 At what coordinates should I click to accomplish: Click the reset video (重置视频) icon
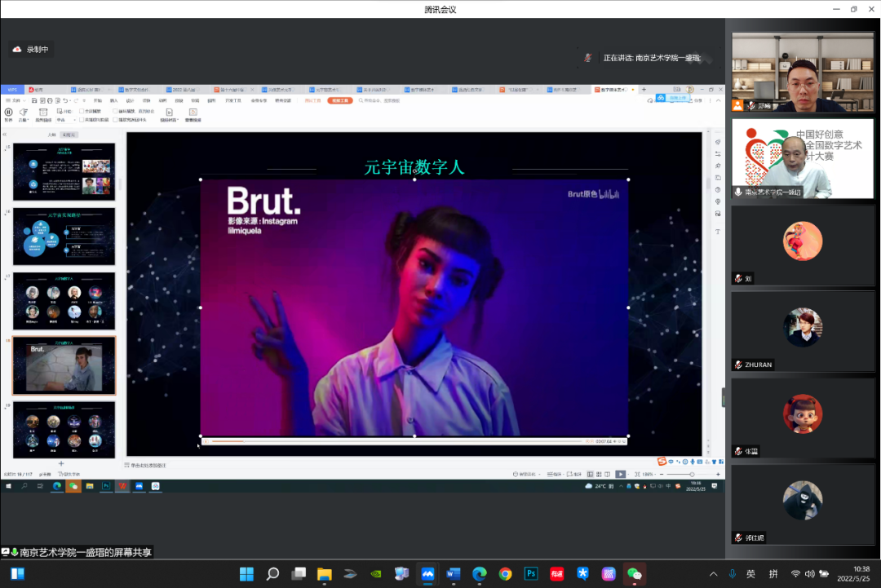(x=193, y=113)
